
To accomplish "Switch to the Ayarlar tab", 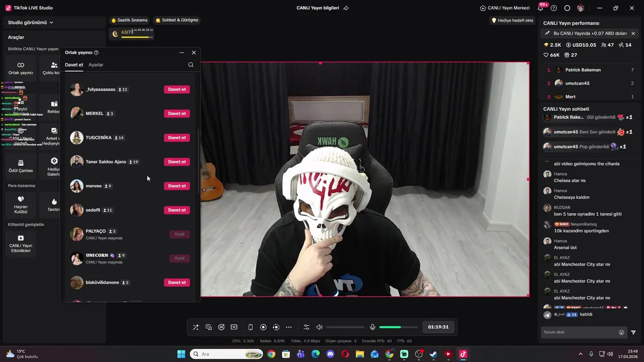I will click(x=96, y=65).
